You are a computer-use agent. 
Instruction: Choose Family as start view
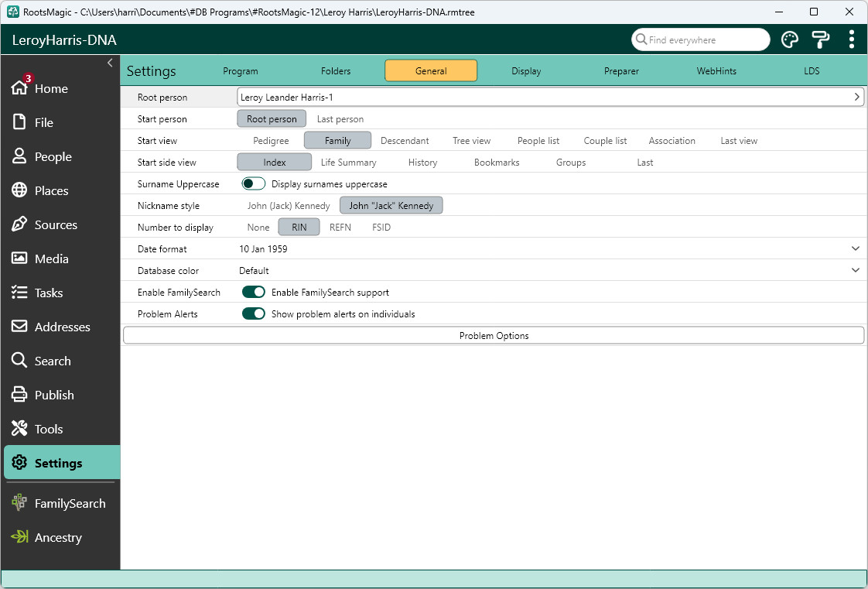coord(337,141)
